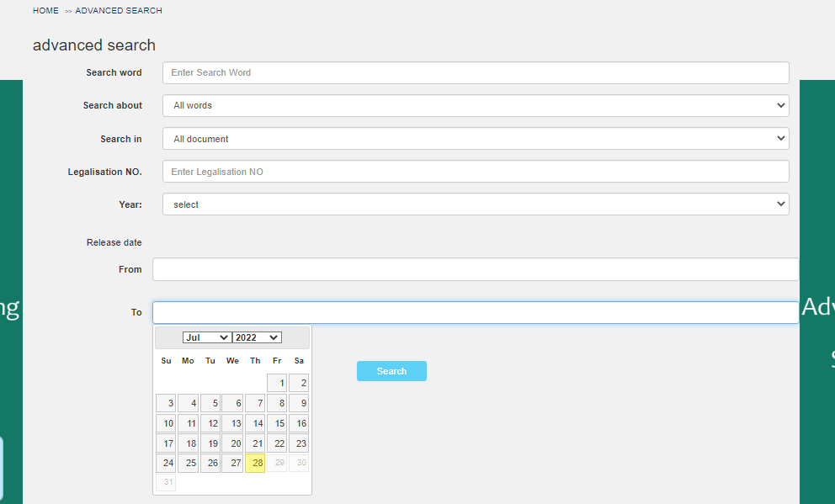The image size is (835, 504).
Task: Select day 24 in the calendar
Action: coord(166,464)
